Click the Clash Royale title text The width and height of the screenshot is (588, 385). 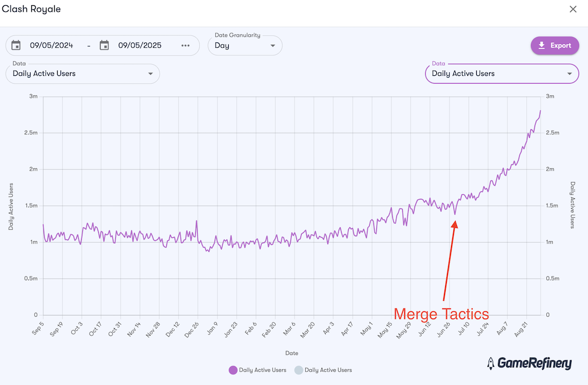pos(31,9)
